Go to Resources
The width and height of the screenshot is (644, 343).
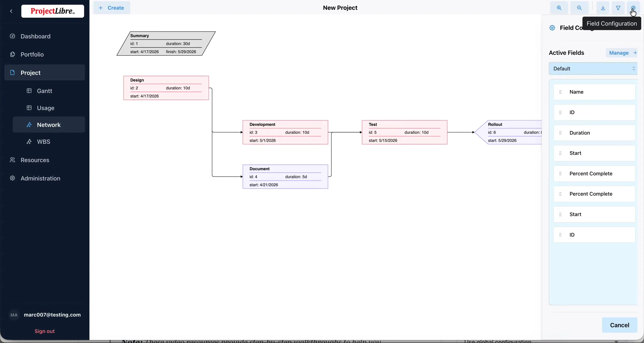click(45, 160)
